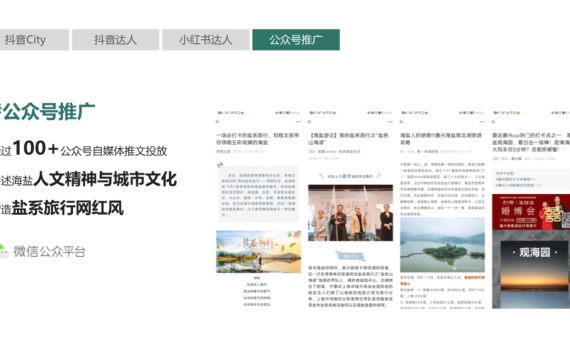Click the large 100+ figure

coord(35,148)
